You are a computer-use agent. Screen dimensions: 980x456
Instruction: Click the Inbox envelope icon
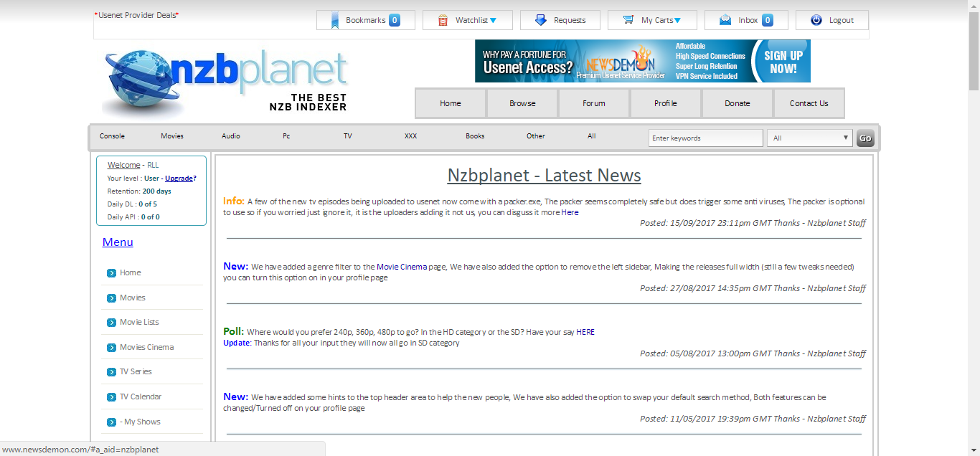[x=725, y=20]
